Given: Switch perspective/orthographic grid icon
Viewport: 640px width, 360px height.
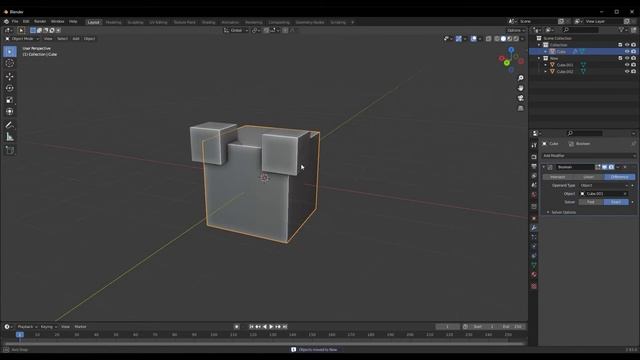Looking at the screenshot, I should (520, 109).
